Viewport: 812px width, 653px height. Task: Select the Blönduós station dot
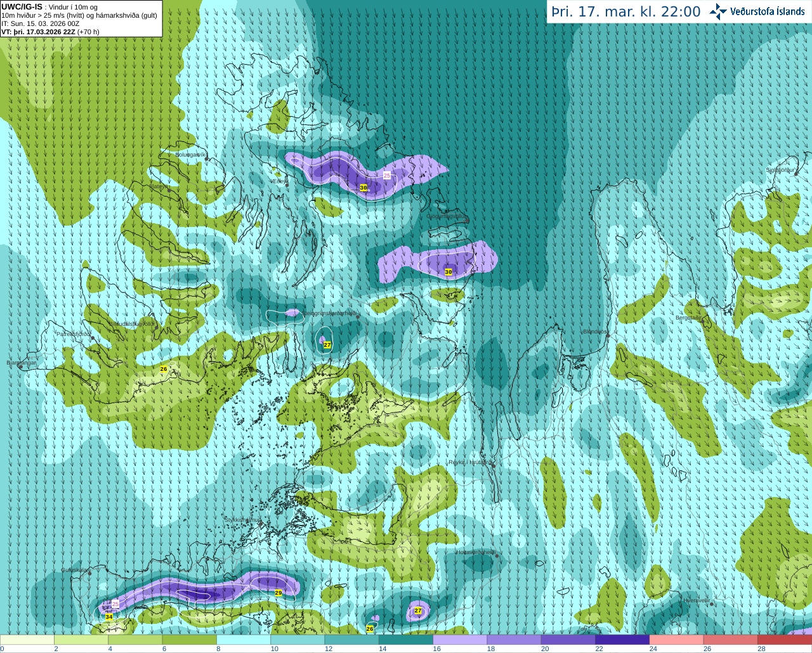[607, 335]
